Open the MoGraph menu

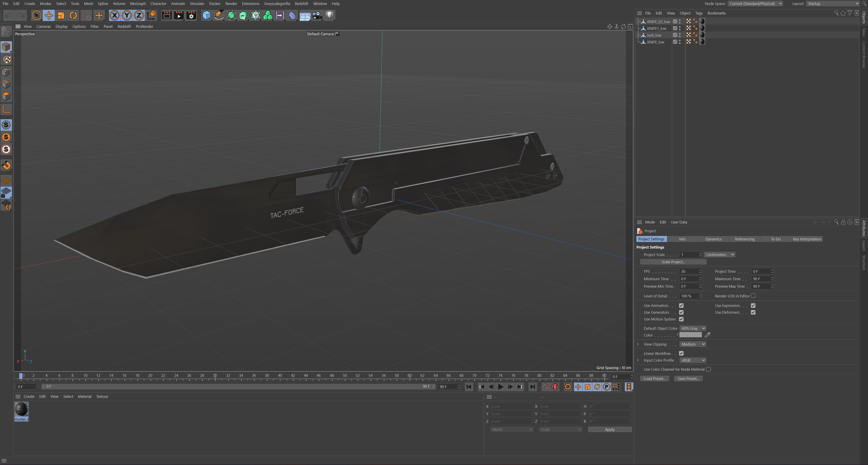(138, 4)
